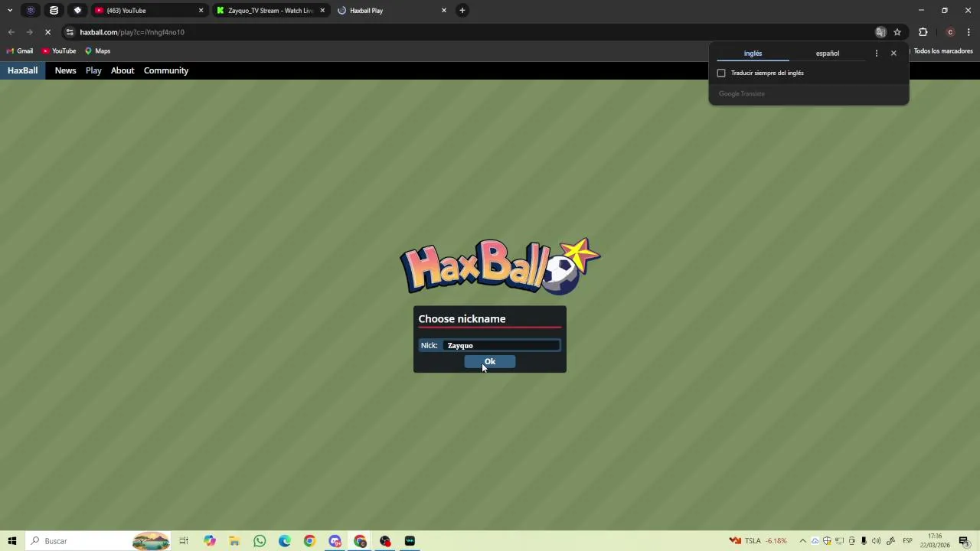The image size is (980, 551).
Task: Click the browser forward arrow
Action: (x=29, y=32)
